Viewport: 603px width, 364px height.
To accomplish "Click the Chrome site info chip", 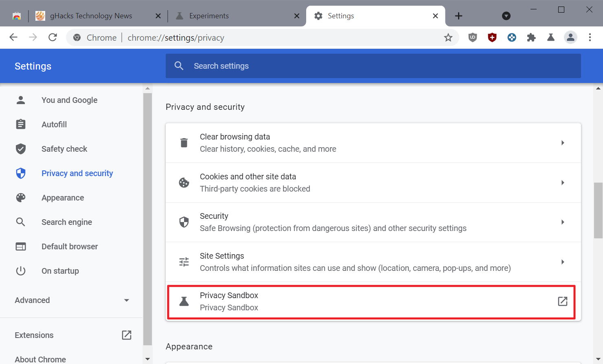I will 95,38.
